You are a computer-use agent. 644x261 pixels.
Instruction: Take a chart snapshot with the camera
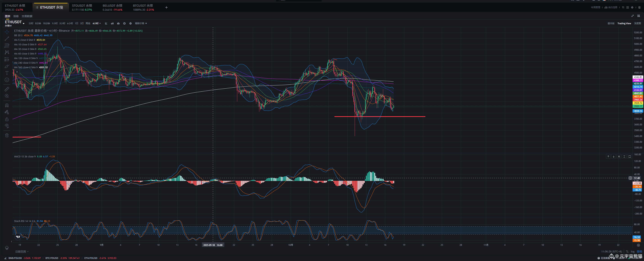[118, 23]
